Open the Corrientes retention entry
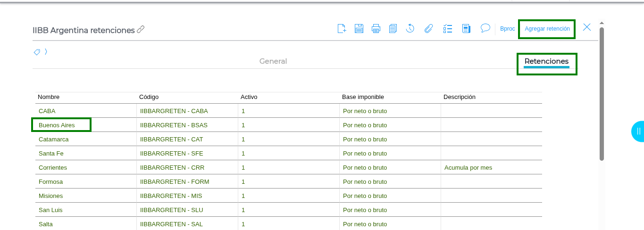The width and height of the screenshot is (644, 230). (53, 168)
